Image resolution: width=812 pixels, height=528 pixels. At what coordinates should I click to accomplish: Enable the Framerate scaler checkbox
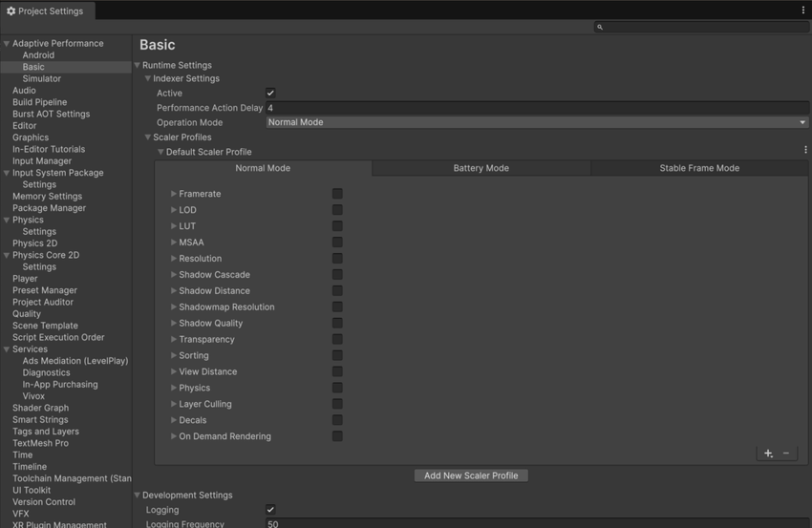337,194
